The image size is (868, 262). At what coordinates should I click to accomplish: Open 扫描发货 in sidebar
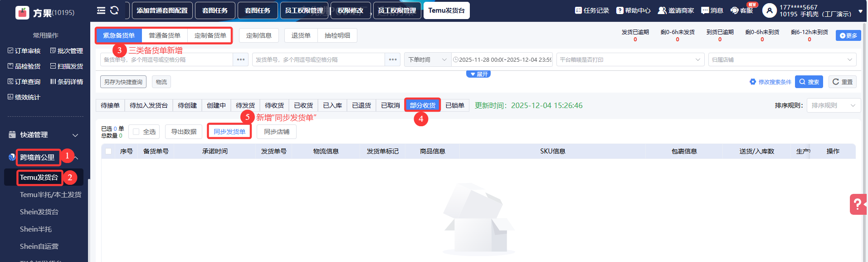[x=66, y=66]
